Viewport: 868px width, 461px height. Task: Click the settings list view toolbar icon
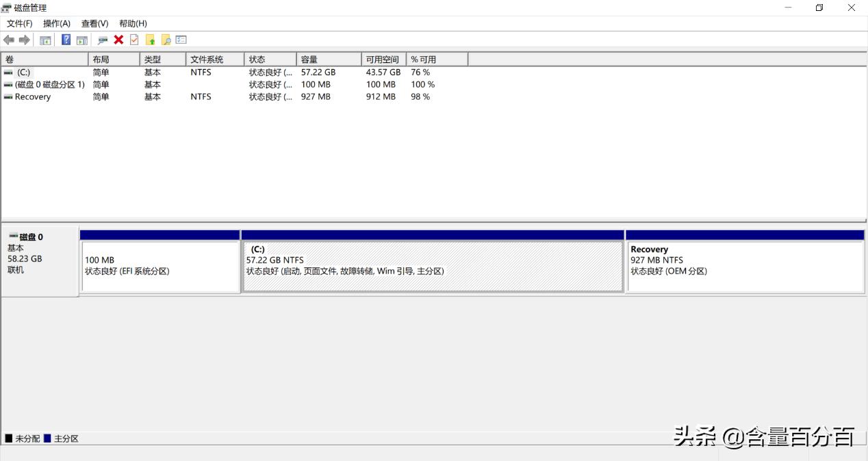[x=181, y=40]
